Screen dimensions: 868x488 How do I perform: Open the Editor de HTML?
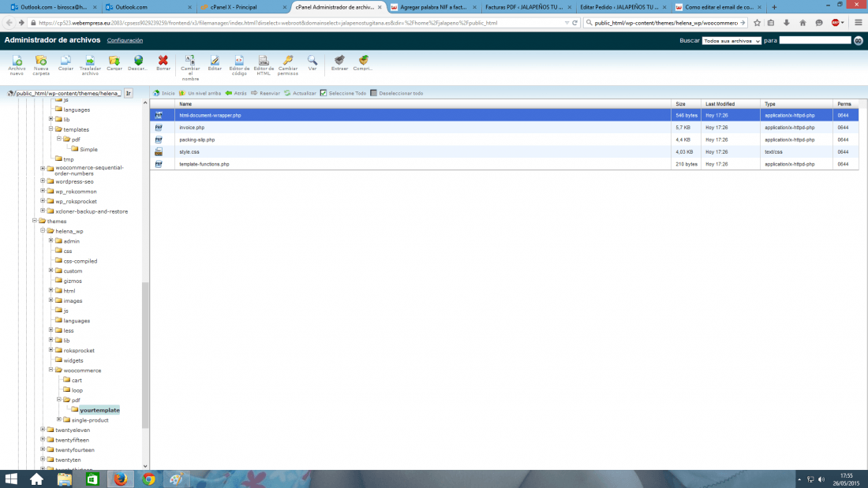point(264,65)
